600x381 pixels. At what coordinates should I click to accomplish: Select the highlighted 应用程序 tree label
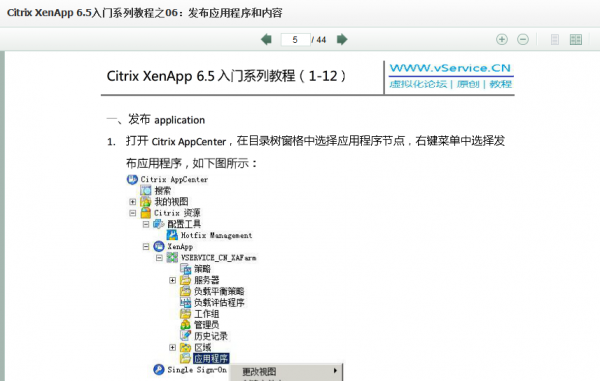tap(211, 358)
